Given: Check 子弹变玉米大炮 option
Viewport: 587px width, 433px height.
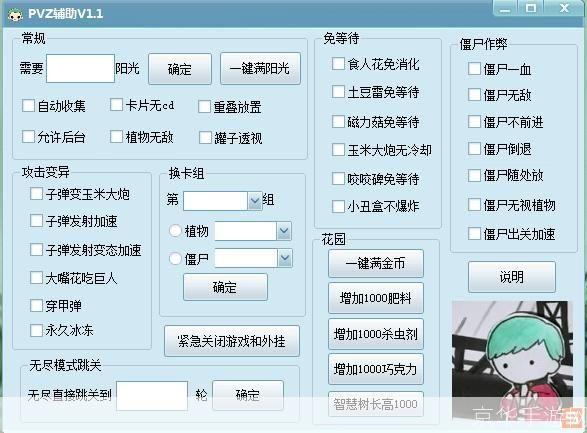Looking at the screenshot, I should tap(36, 193).
